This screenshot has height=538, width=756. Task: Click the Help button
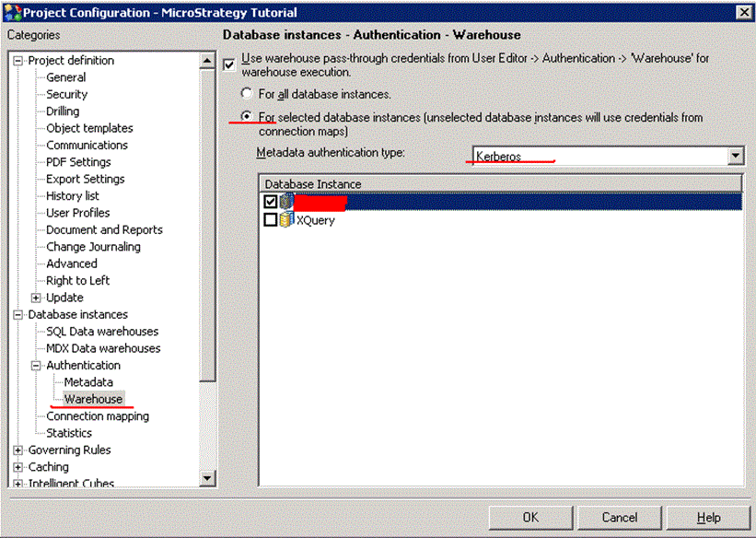coord(708,517)
